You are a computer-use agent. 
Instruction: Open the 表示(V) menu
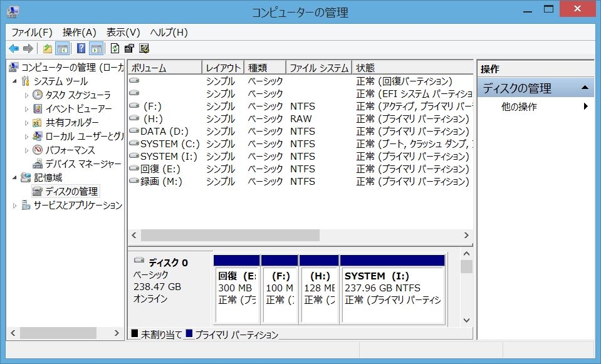pyautogui.click(x=123, y=33)
